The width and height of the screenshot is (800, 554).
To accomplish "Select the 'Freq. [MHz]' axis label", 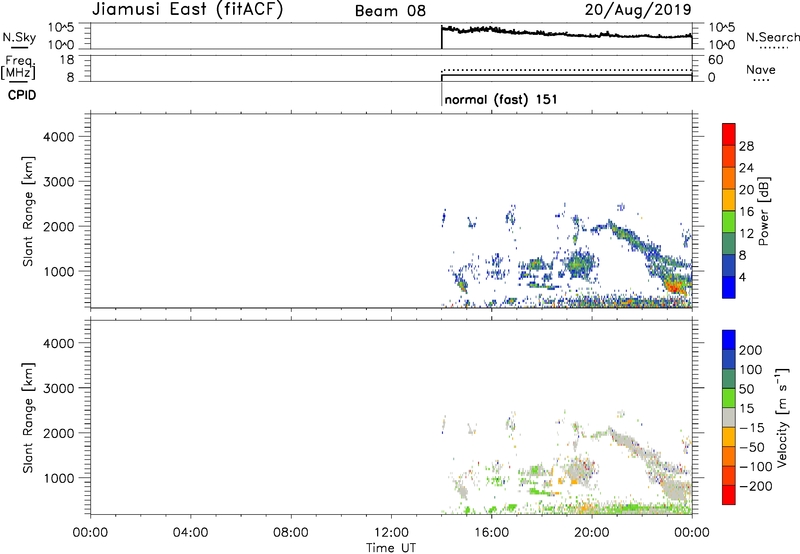I will [x=18, y=67].
